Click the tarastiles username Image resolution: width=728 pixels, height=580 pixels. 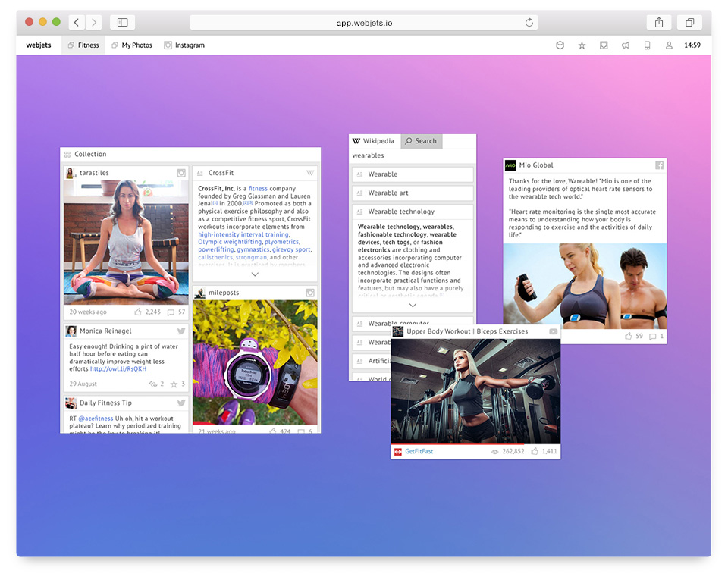[x=94, y=173]
